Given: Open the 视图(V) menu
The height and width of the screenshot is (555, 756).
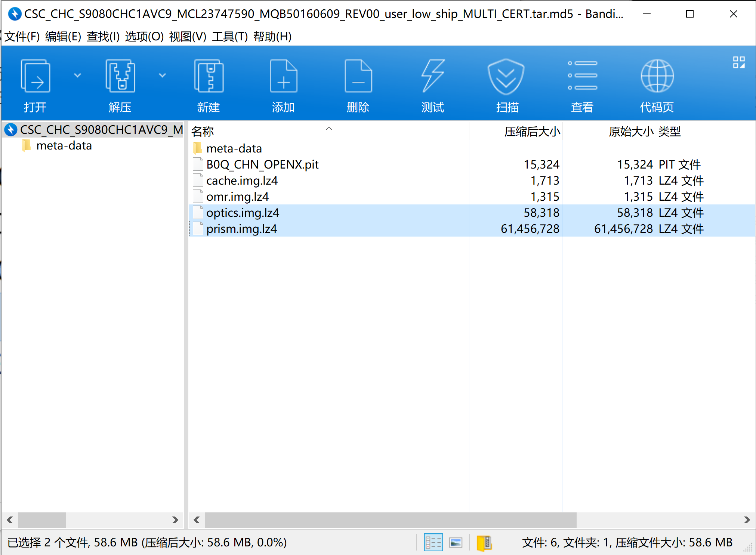Looking at the screenshot, I should pos(188,37).
